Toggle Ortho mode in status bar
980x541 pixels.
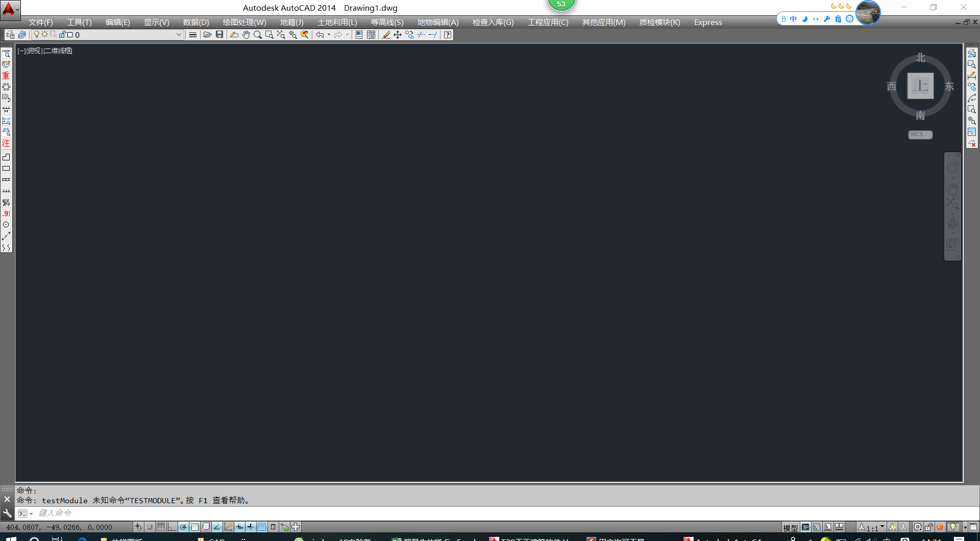(172, 527)
